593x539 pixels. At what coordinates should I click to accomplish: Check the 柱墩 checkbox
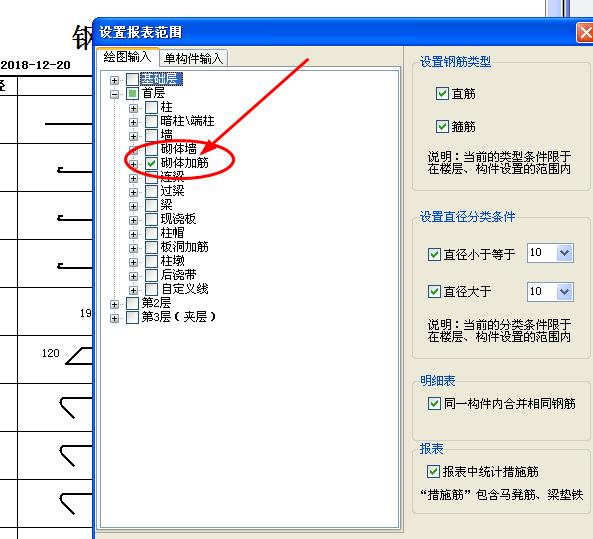(x=151, y=261)
